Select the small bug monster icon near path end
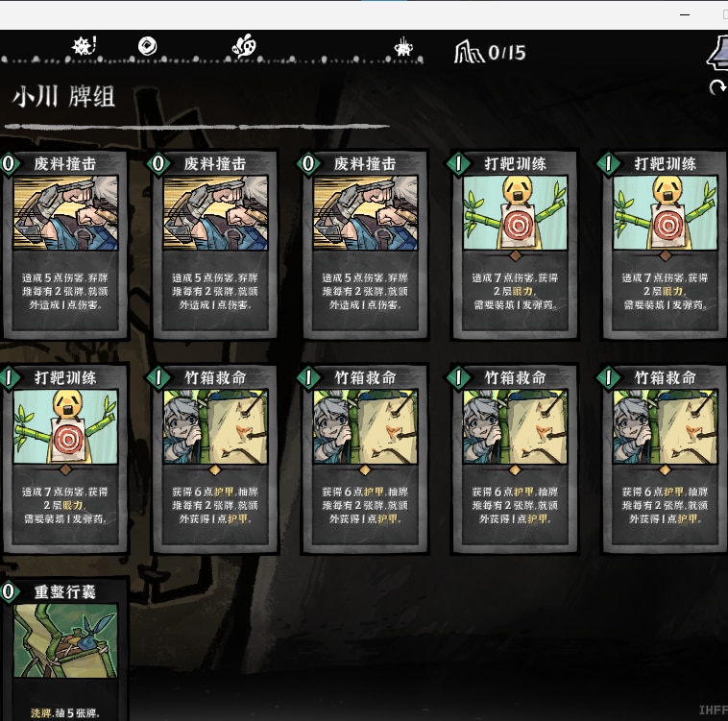Screen dimensions: 728x721 pyautogui.click(x=403, y=47)
